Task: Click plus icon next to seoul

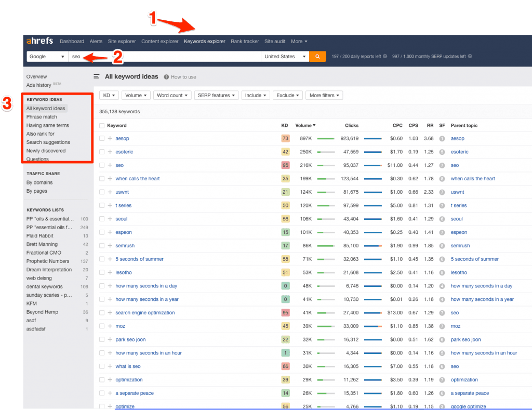Action: (x=110, y=219)
